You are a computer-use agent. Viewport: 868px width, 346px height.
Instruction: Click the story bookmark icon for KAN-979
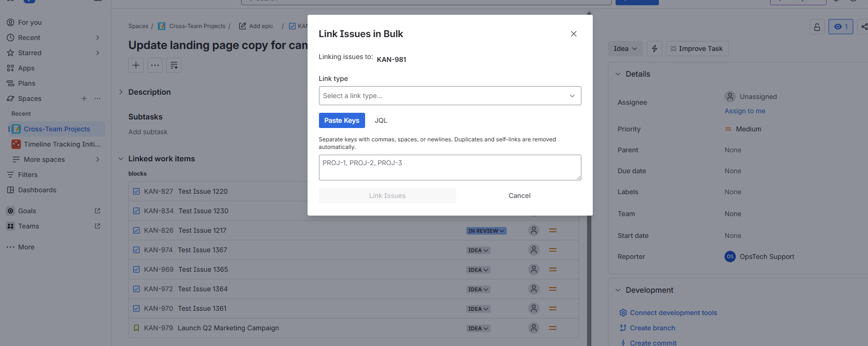point(136,328)
